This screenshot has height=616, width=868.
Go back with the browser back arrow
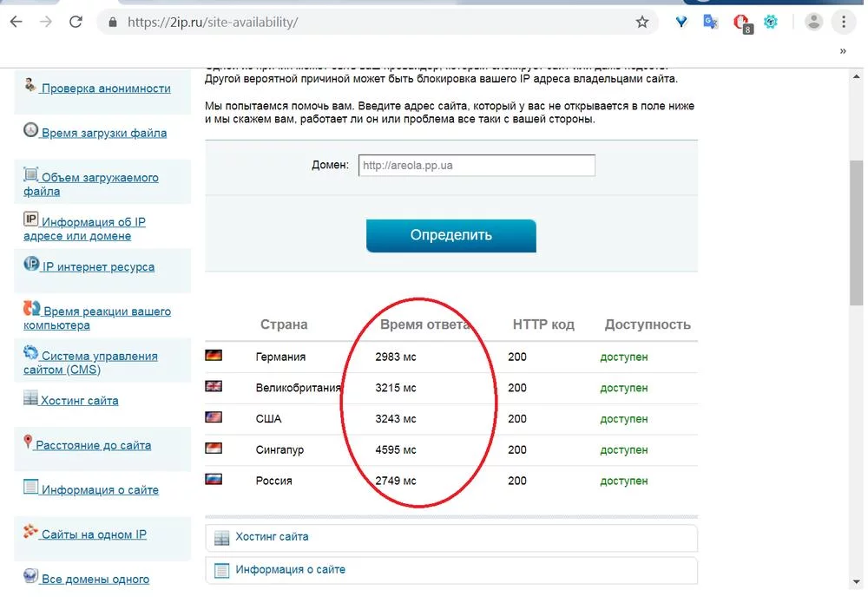[x=16, y=23]
